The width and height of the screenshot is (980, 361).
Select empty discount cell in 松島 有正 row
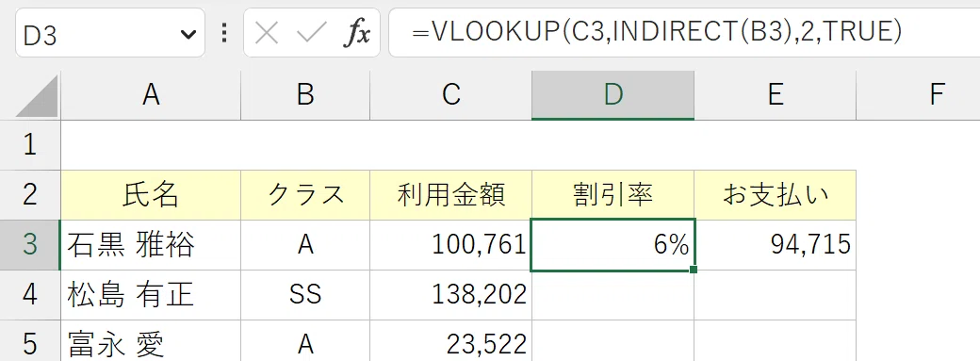coord(612,295)
